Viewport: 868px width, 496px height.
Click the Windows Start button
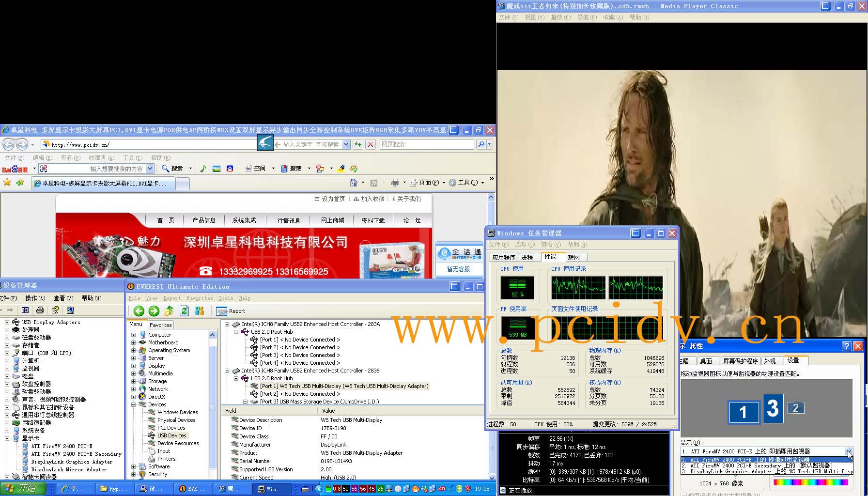pos(23,488)
